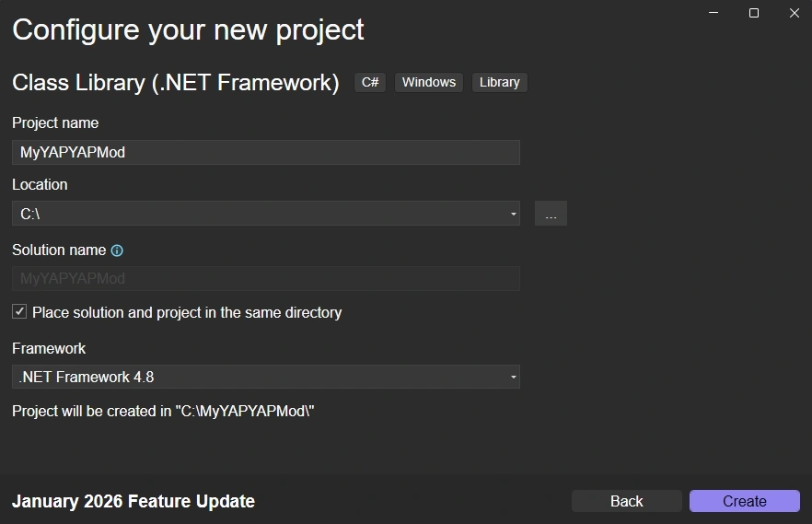Click the C# tag
The height and width of the screenshot is (524, 812).
click(x=370, y=82)
